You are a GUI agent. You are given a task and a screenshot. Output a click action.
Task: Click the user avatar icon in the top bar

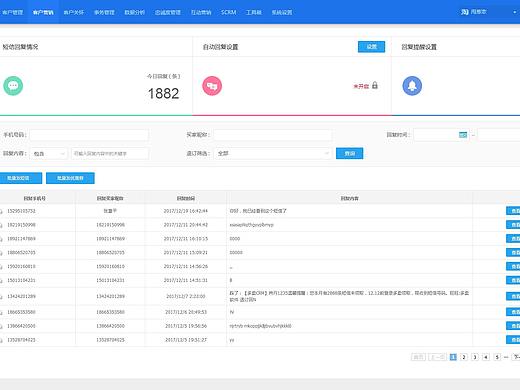point(465,12)
